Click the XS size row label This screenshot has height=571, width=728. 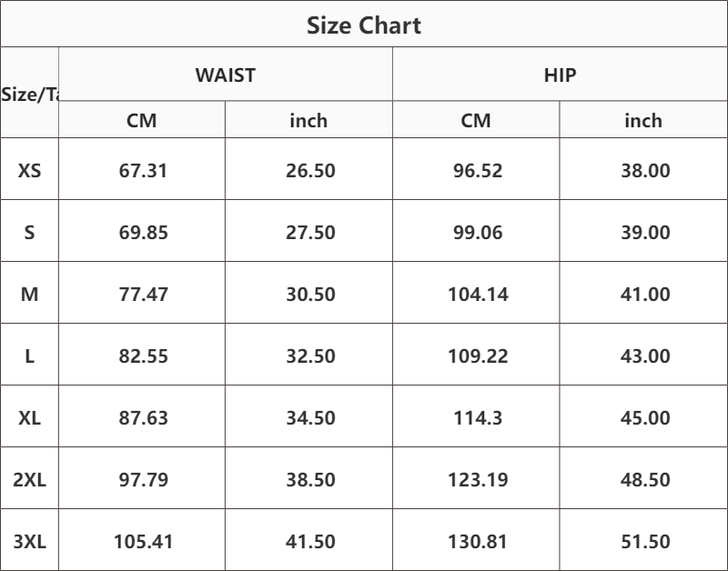[x=30, y=170]
